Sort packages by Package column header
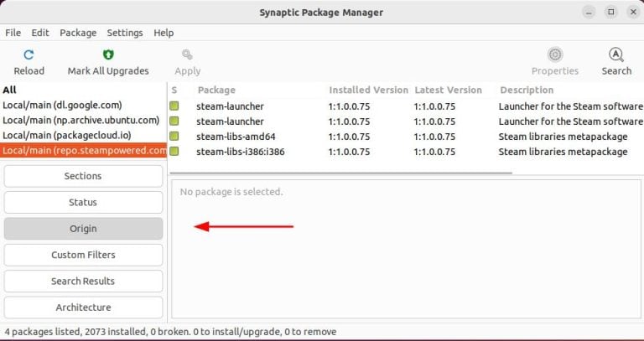644x341 pixels. [216, 90]
